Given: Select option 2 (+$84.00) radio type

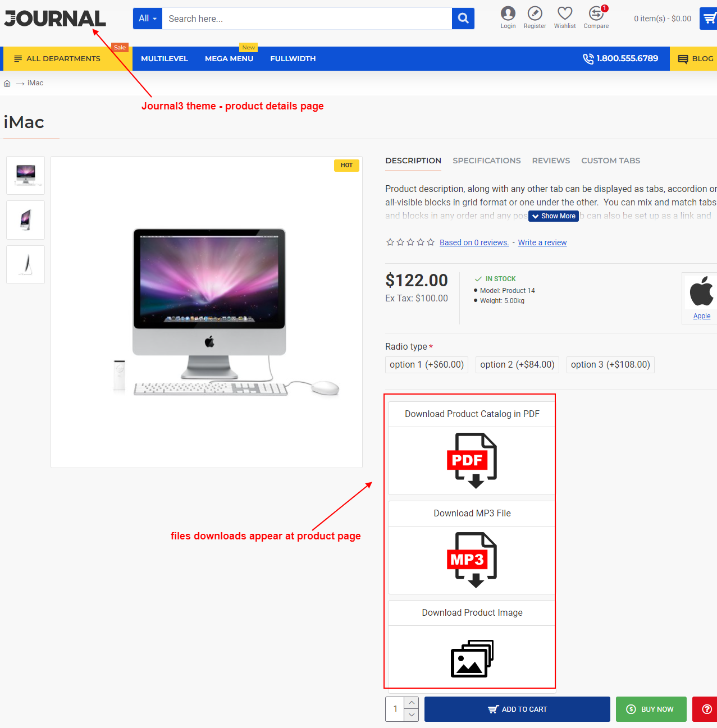Looking at the screenshot, I should pyautogui.click(x=517, y=364).
